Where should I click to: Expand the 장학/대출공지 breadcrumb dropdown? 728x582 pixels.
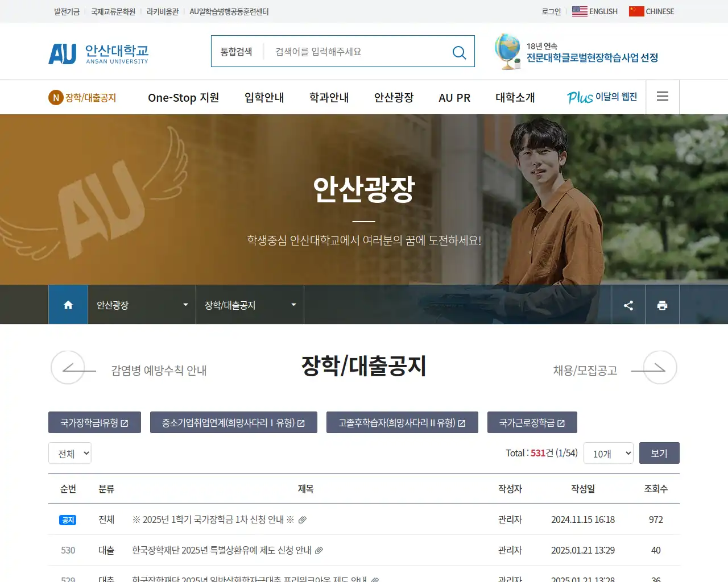[x=293, y=305]
